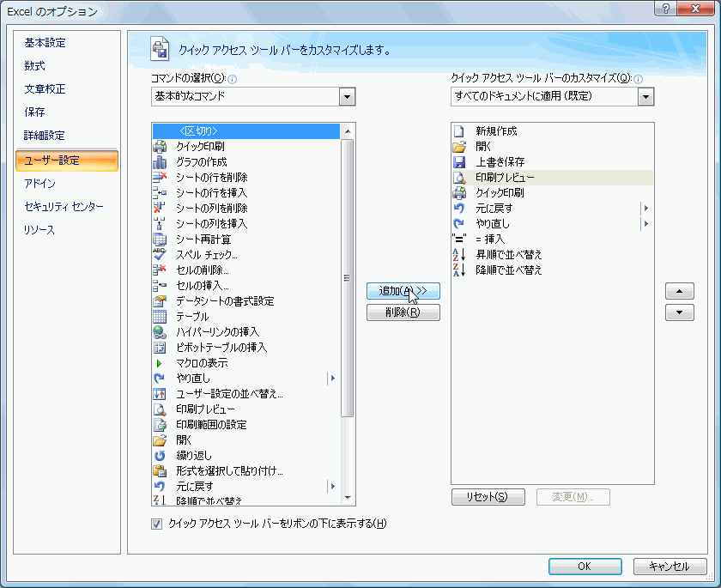The width and height of the screenshot is (721, 588).
Task: Confirm with the OK button
Action: (x=585, y=567)
